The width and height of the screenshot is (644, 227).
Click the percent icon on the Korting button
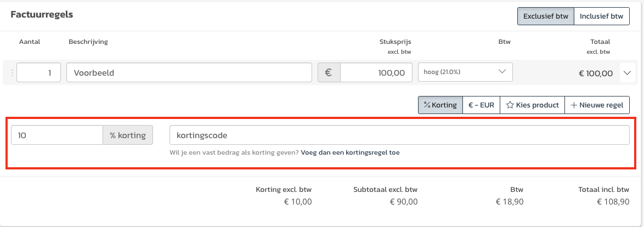click(x=427, y=105)
